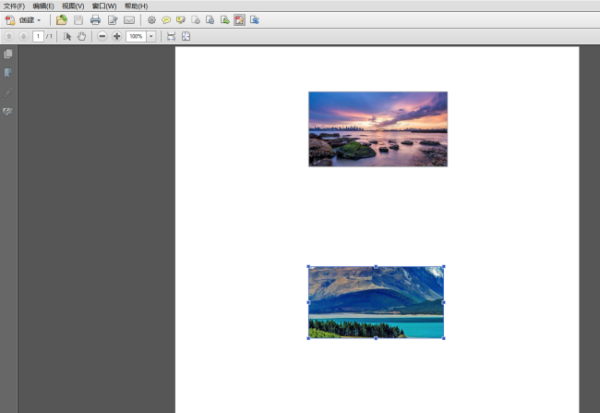Click the page number input field
The height and width of the screenshot is (413, 600).
[x=38, y=36]
